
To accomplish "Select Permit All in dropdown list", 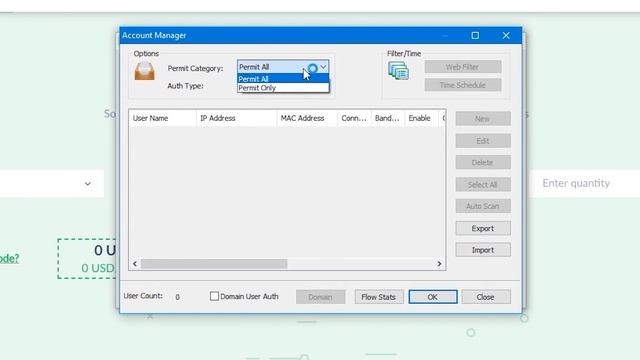I will click(283, 79).
